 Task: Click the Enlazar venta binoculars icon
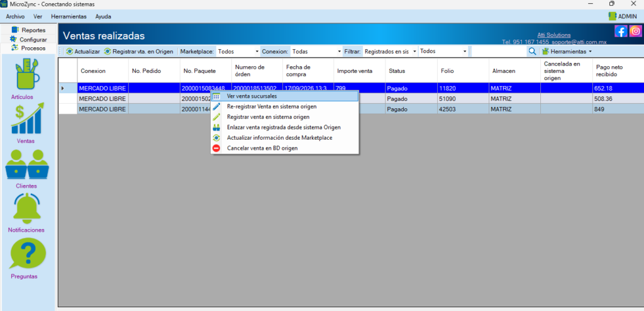point(216,127)
